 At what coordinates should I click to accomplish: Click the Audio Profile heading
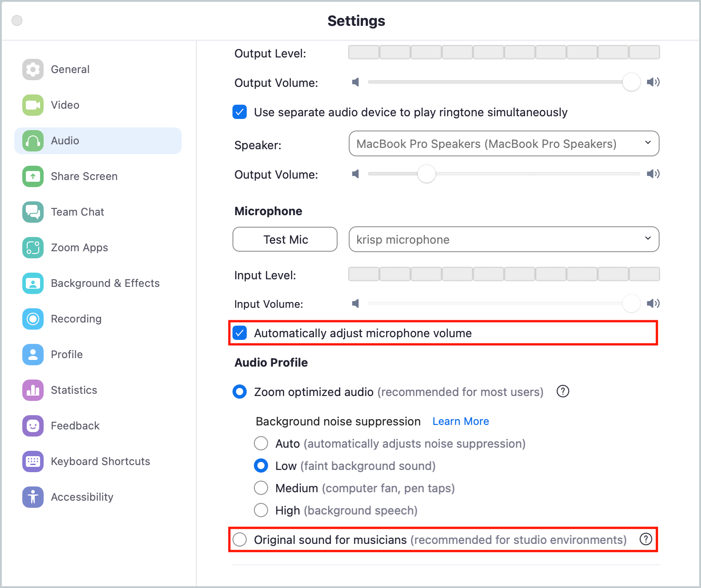tap(271, 363)
